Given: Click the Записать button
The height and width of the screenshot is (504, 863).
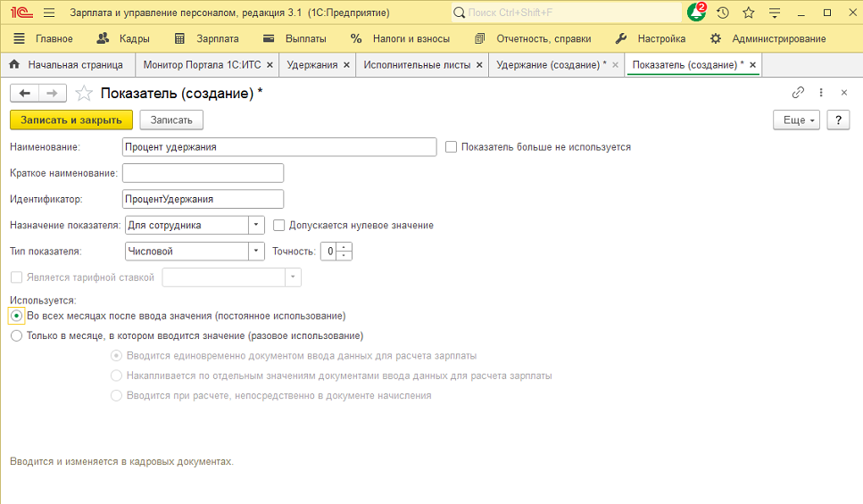Looking at the screenshot, I should 171,120.
